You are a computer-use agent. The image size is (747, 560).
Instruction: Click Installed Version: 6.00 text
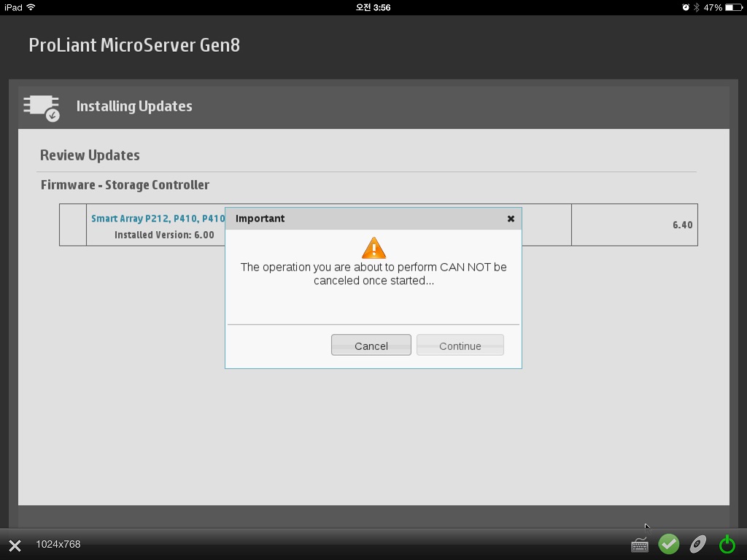click(164, 235)
